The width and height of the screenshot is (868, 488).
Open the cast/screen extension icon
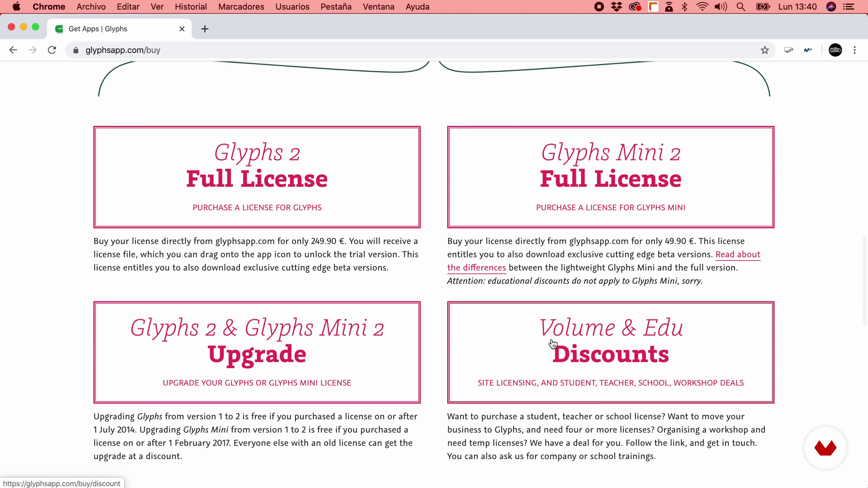788,50
